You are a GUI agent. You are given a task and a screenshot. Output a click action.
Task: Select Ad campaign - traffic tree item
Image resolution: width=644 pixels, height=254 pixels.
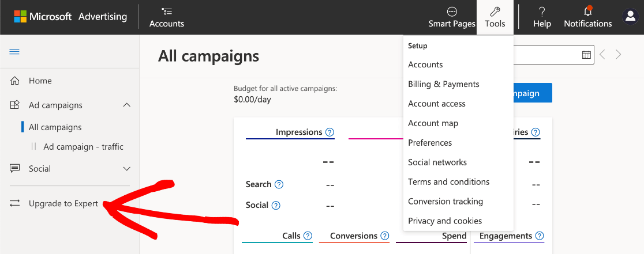84,147
